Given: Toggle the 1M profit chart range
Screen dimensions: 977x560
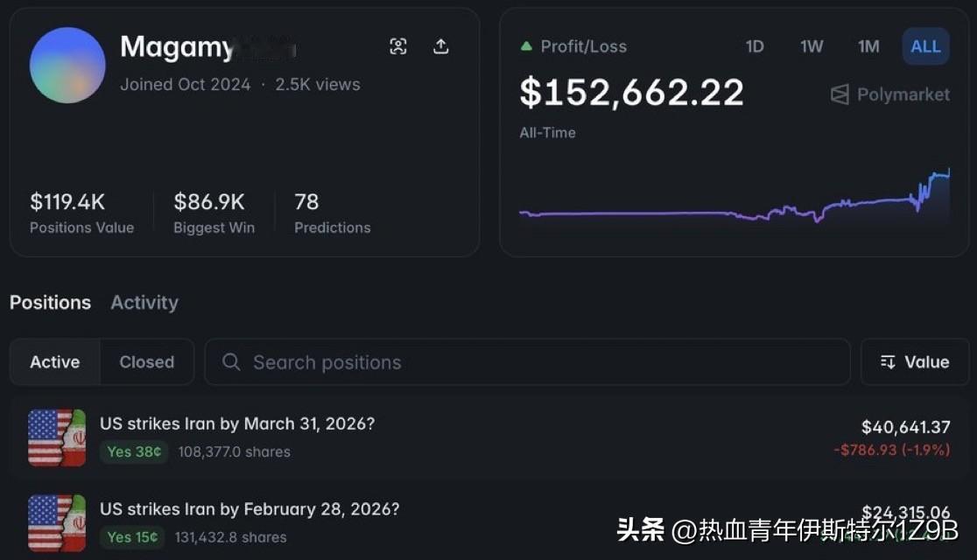Looking at the screenshot, I should [x=868, y=46].
